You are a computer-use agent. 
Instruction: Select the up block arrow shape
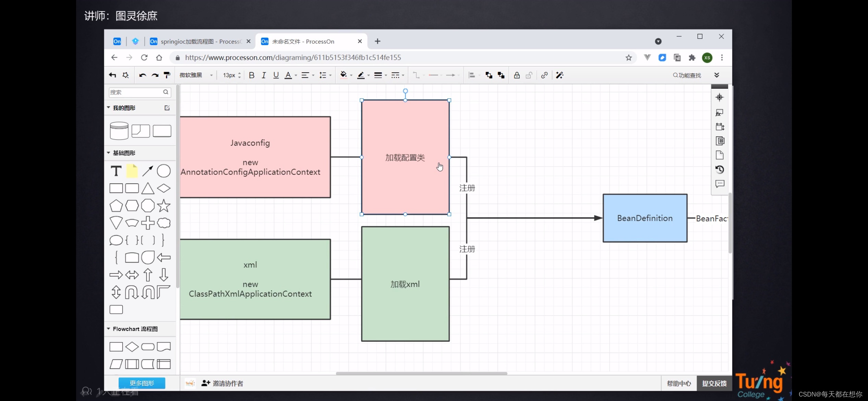148,275
